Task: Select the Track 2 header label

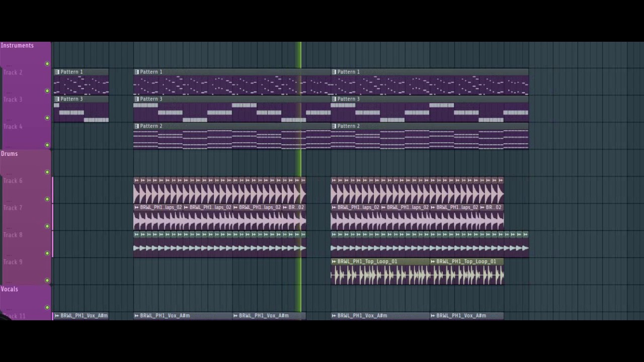Action: [x=13, y=72]
